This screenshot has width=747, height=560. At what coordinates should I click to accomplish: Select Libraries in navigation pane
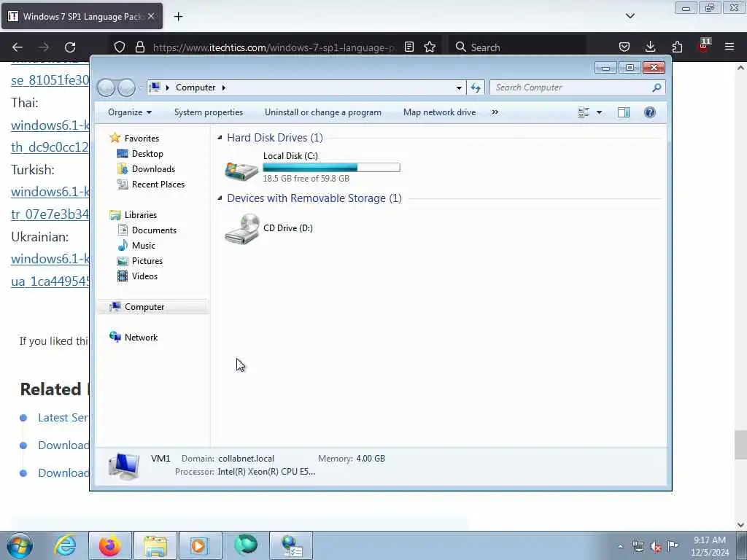pos(141,215)
